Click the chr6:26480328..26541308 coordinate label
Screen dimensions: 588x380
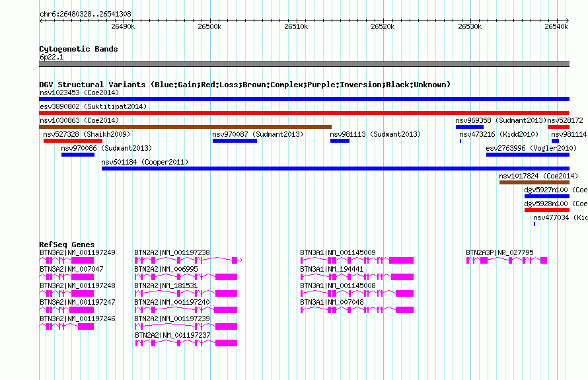pyautogui.click(x=85, y=14)
